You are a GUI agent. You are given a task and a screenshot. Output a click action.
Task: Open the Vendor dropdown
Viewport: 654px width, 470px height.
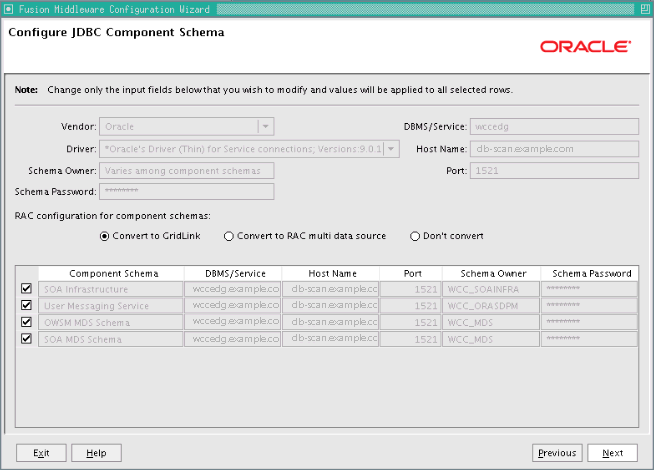(266, 126)
